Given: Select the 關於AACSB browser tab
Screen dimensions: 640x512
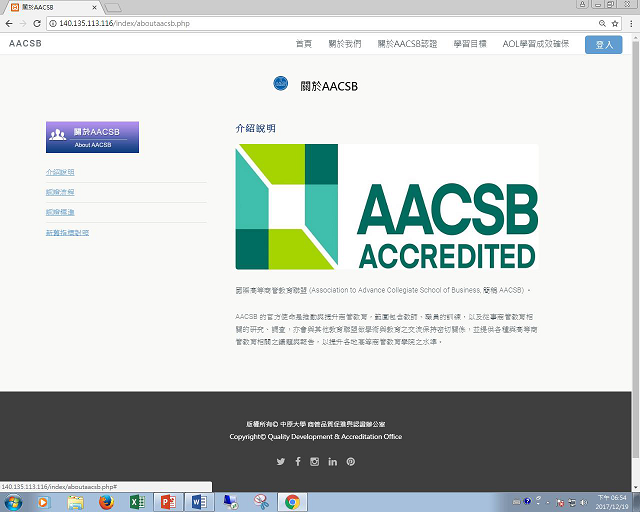Looking at the screenshot, I should 53,7.
